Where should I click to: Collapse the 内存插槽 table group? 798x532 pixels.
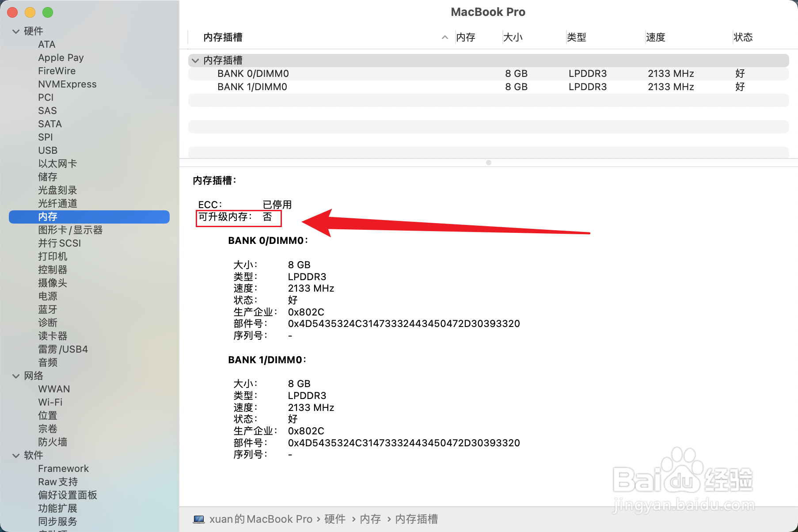pyautogui.click(x=195, y=61)
